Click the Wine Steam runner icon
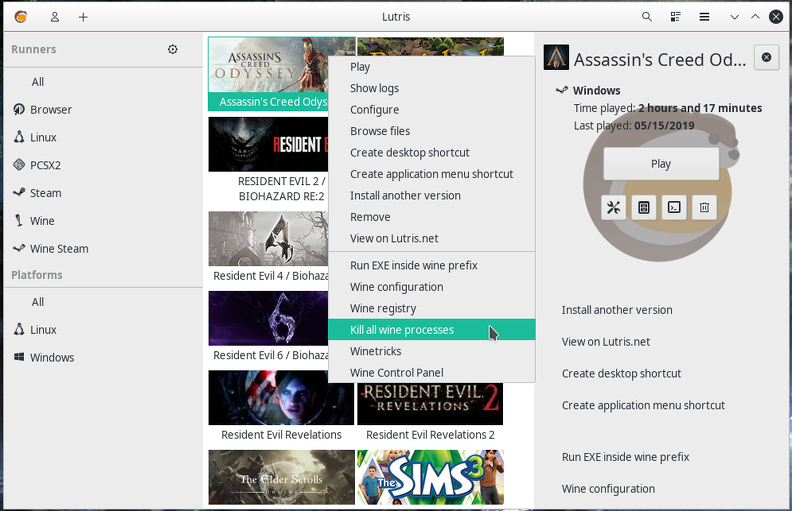Image resolution: width=792 pixels, height=511 pixels. (19, 248)
